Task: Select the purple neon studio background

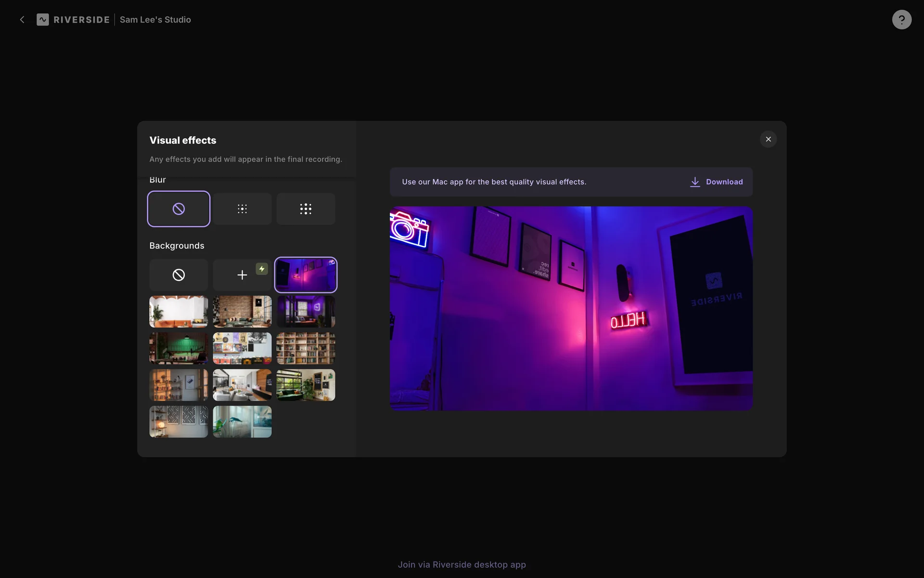Action: 306,275
